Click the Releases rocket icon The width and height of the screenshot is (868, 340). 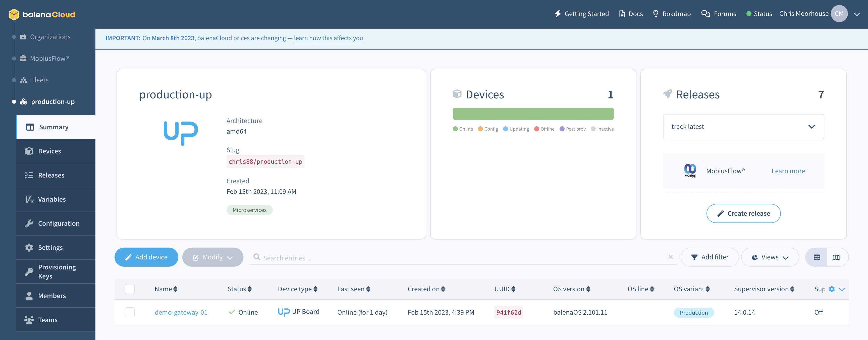(668, 94)
